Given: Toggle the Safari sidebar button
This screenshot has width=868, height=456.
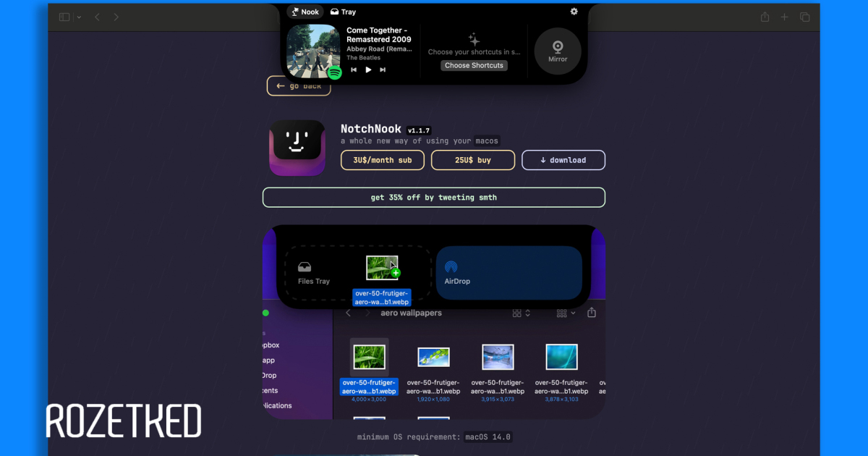Looking at the screenshot, I should [x=64, y=17].
